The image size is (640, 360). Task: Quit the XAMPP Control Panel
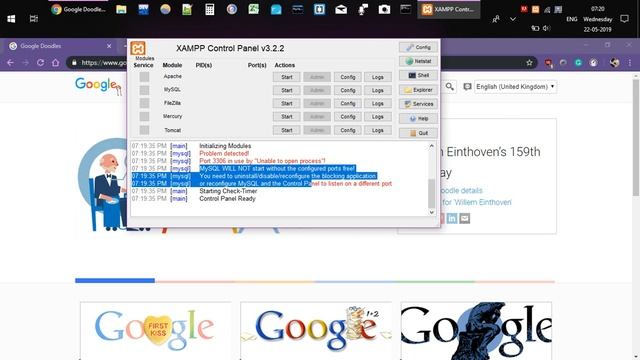click(x=418, y=133)
